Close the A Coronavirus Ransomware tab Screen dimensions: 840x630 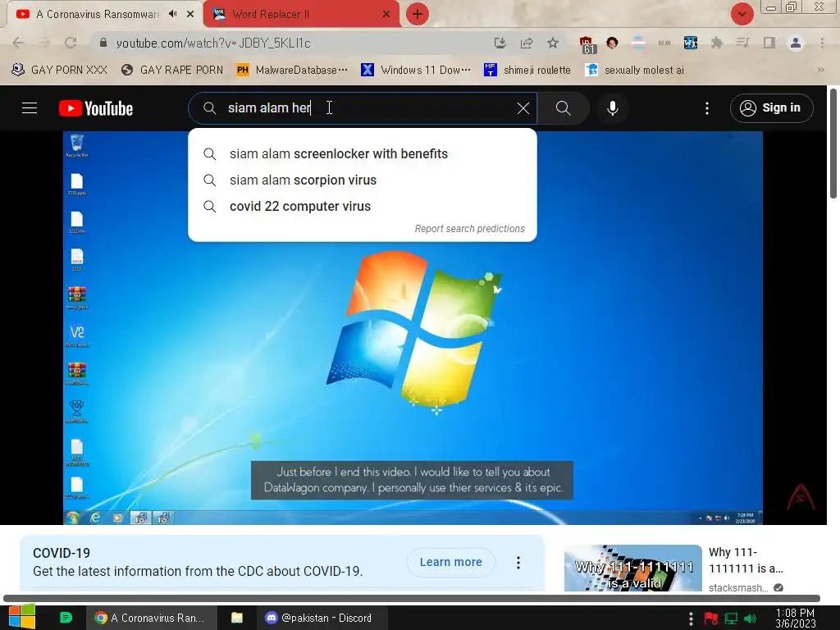(190, 15)
